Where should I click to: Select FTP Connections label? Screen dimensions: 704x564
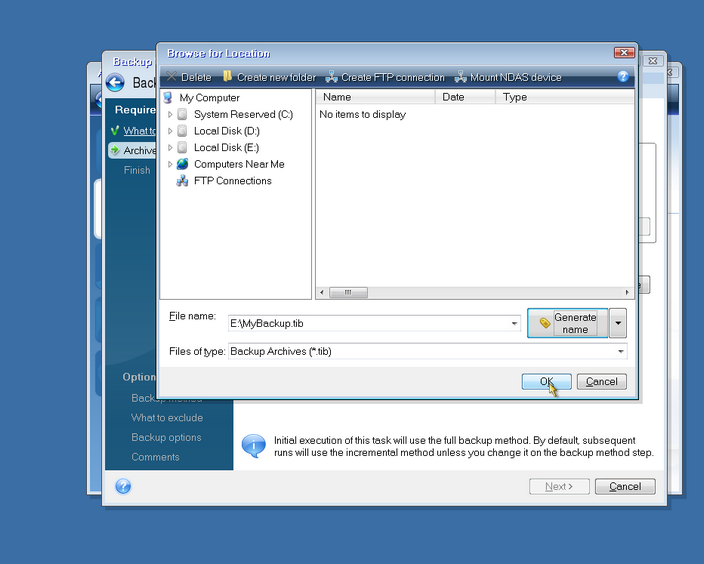coord(233,181)
